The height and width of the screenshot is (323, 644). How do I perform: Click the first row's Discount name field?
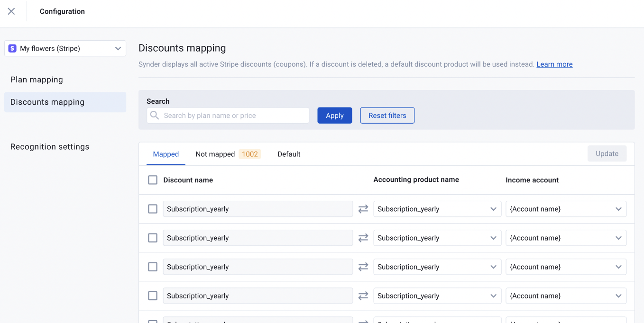[x=258, y=209]
